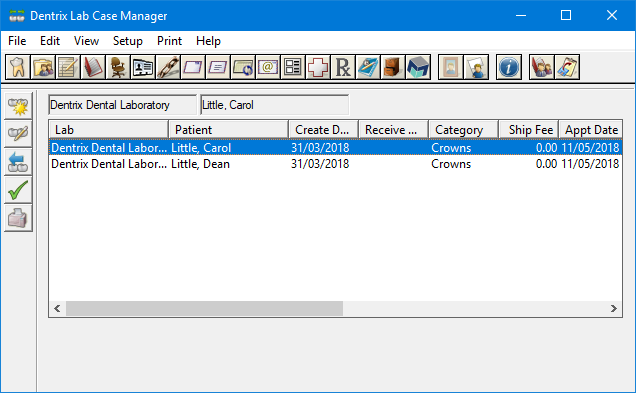Open the Edit menu
Image resolution: width=636 pixels, height=393 pixels.
(x=50, y=41)
